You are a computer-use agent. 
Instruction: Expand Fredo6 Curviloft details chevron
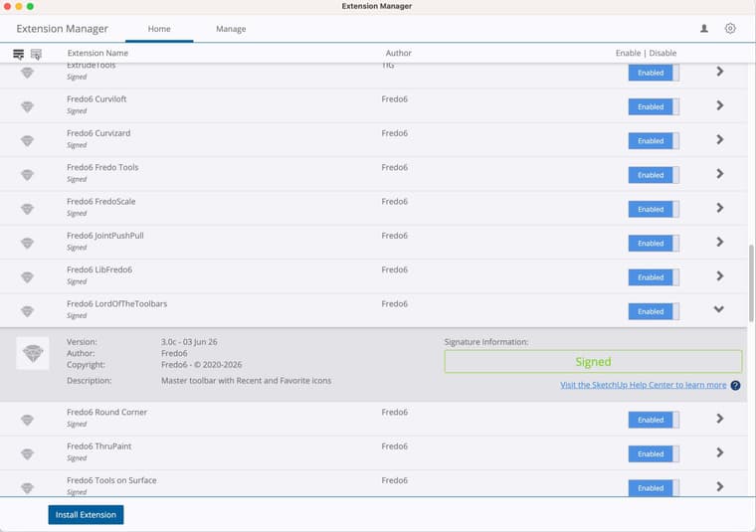[x=720, y=105]
